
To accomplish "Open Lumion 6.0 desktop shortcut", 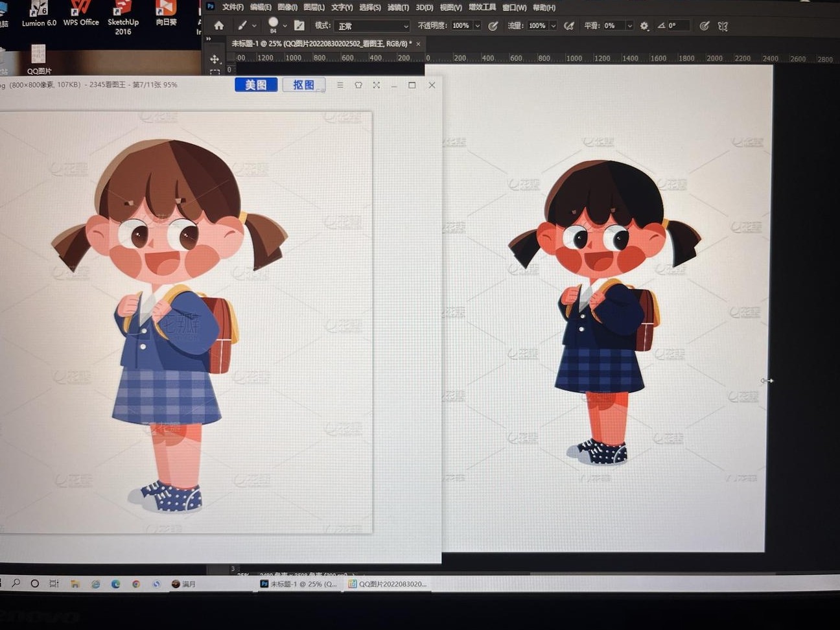I will (39, 14).
